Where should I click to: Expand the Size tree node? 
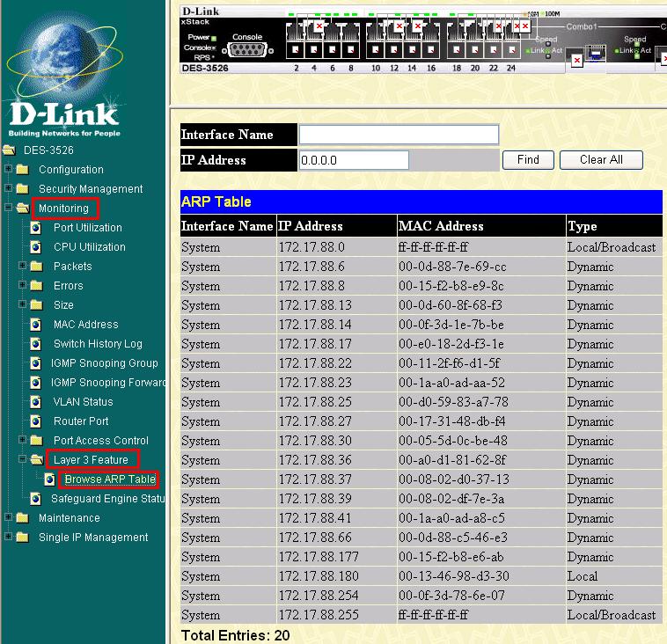23,304
